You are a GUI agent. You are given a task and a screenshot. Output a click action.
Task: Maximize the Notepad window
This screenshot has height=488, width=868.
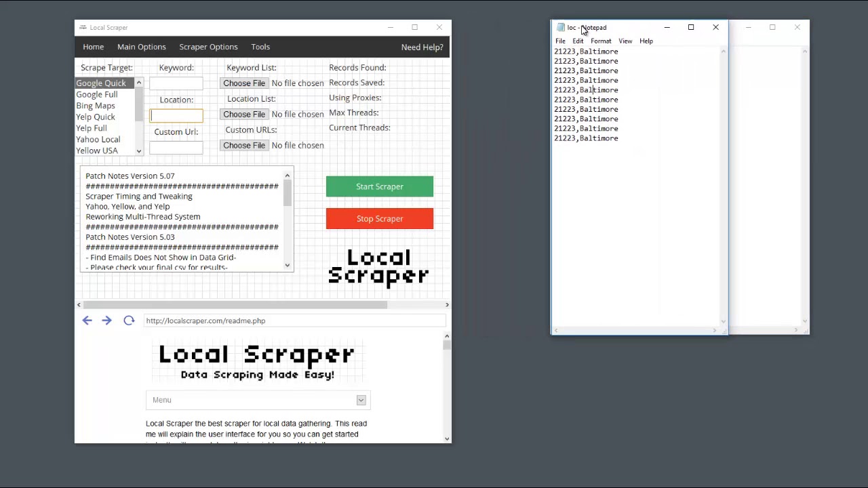pyautogui.click(x=691, y=28)
